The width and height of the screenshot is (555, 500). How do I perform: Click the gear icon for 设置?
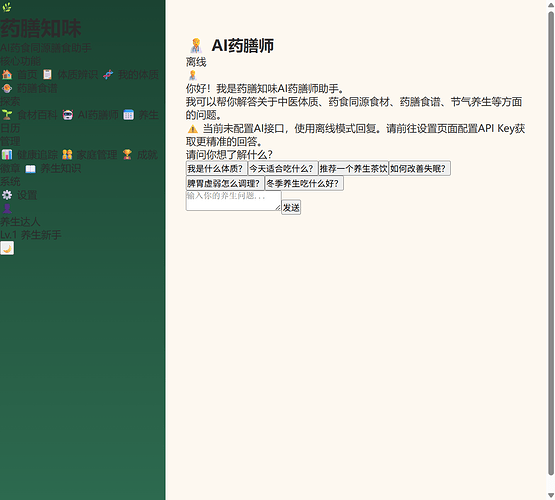pos(7,195)
